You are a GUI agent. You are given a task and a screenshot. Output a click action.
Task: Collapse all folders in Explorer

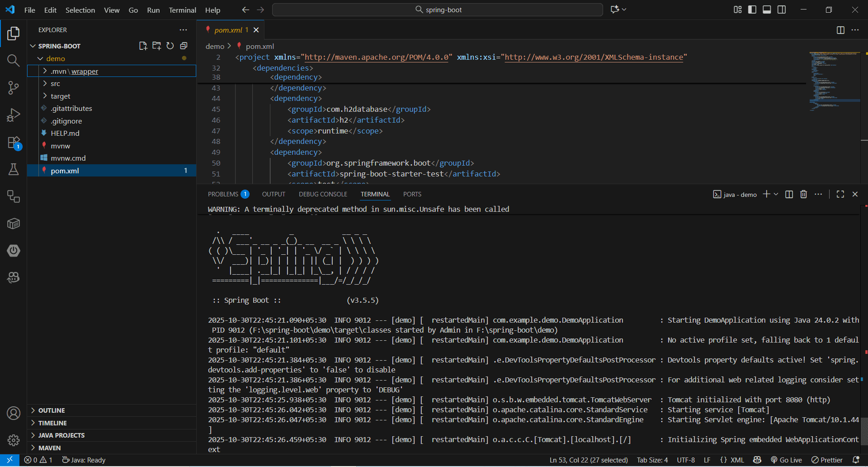pyautogui.click(x=184, y=46)
